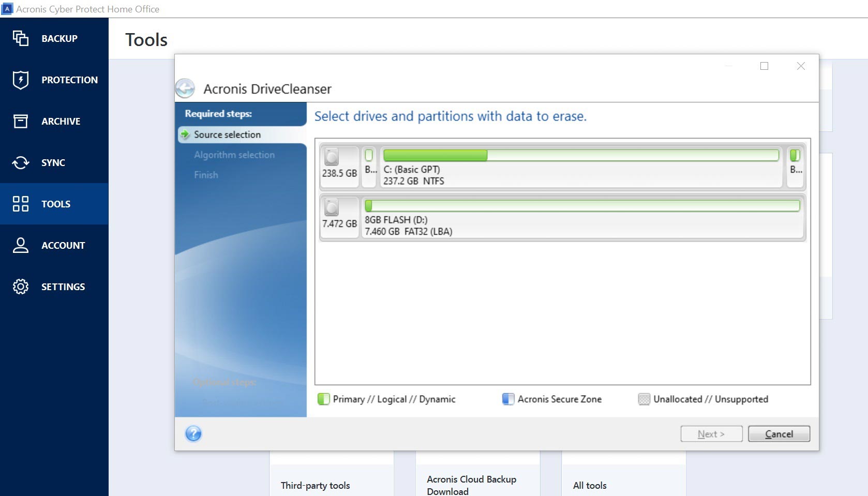The image size is (868, 496).
Task: Select the 8GB FLASH (D:) partition
Action: click(x=581, y=217)
